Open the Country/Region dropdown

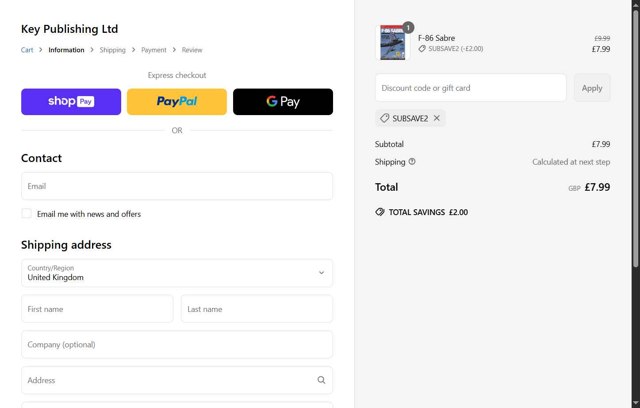pyautogui.click(x=177, y=273)
